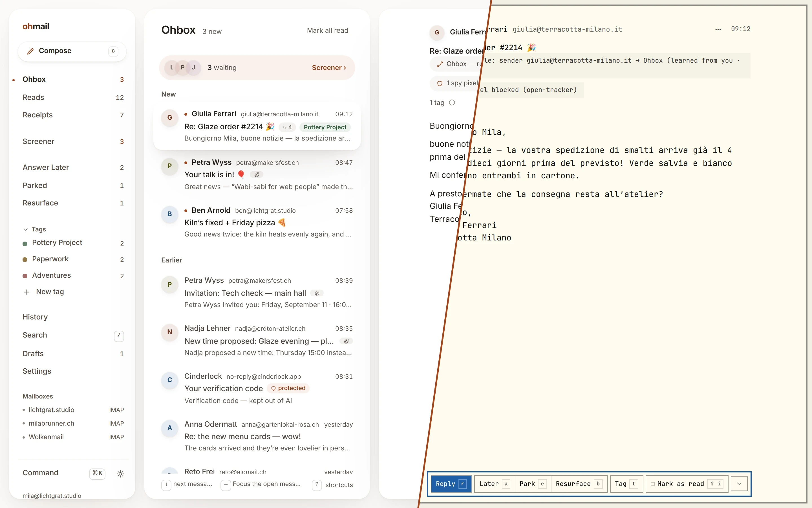Toggle the light/dark theme sun icon

(x=120, y=474)
